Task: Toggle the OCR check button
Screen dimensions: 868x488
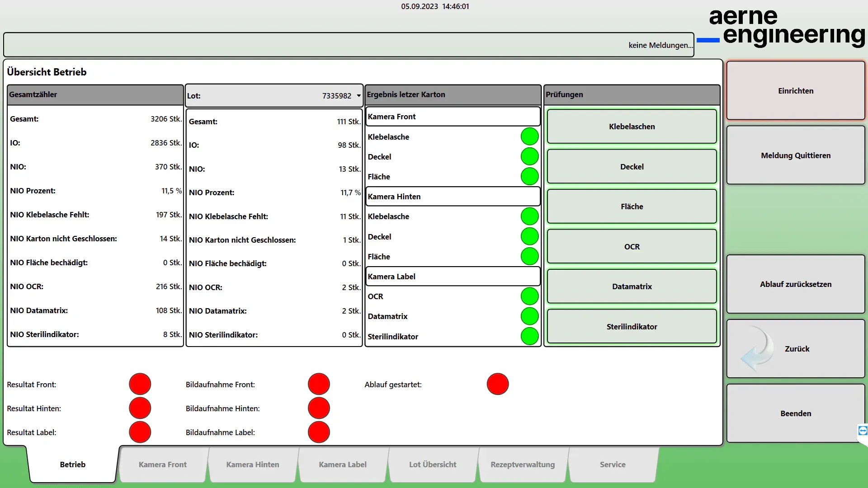Action: coord(632,247)
